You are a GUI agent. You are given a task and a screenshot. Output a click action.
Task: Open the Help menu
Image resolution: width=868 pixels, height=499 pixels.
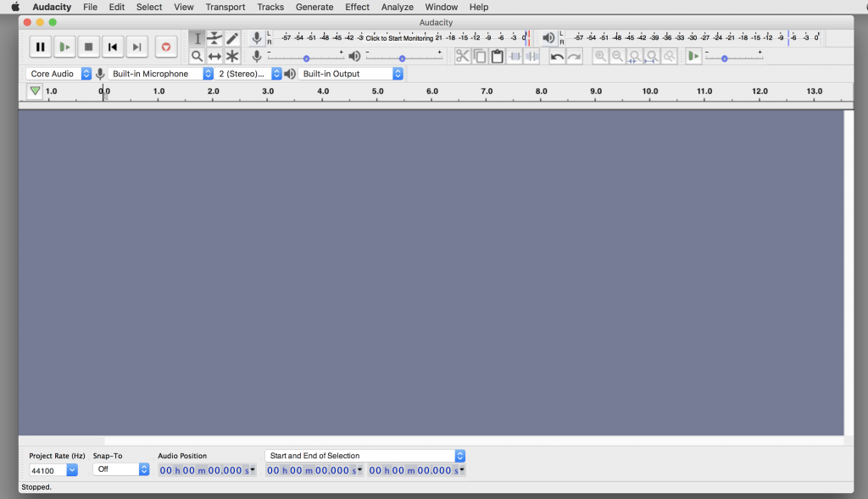click(479, 7)
